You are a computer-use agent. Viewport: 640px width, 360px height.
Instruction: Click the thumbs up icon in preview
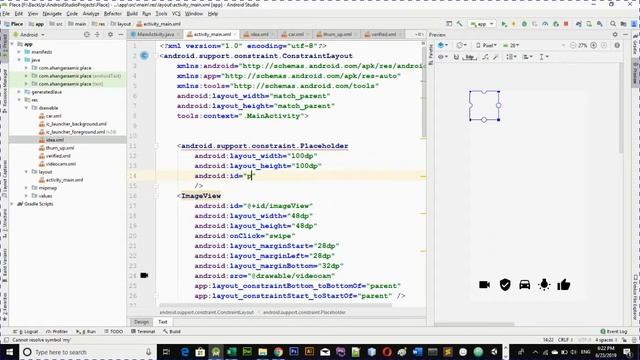(564, 284)
